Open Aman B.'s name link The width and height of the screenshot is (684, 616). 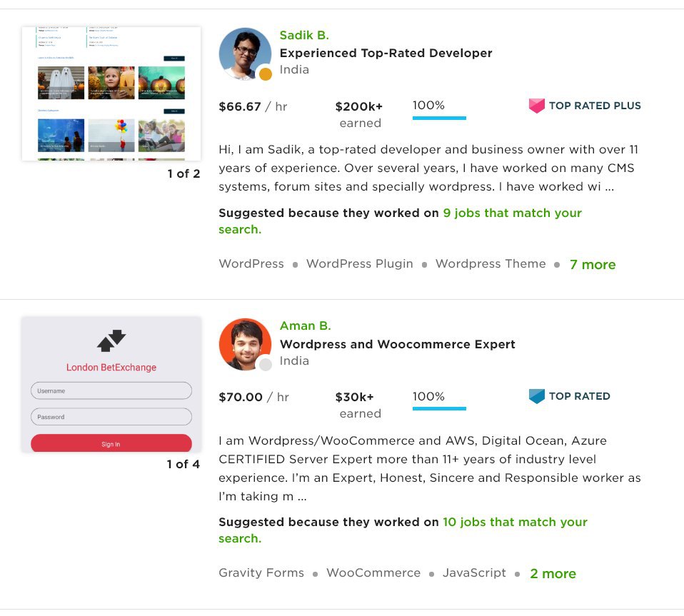(x=306, y=325)
